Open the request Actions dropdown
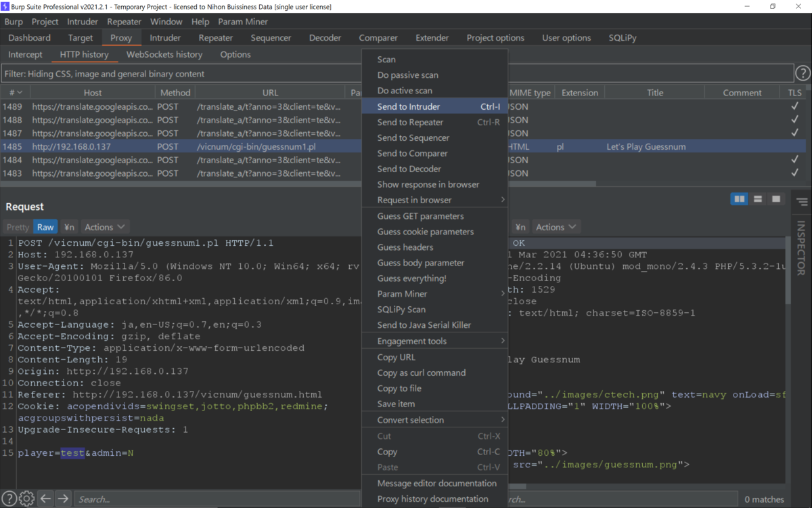 tap(104, 227)
